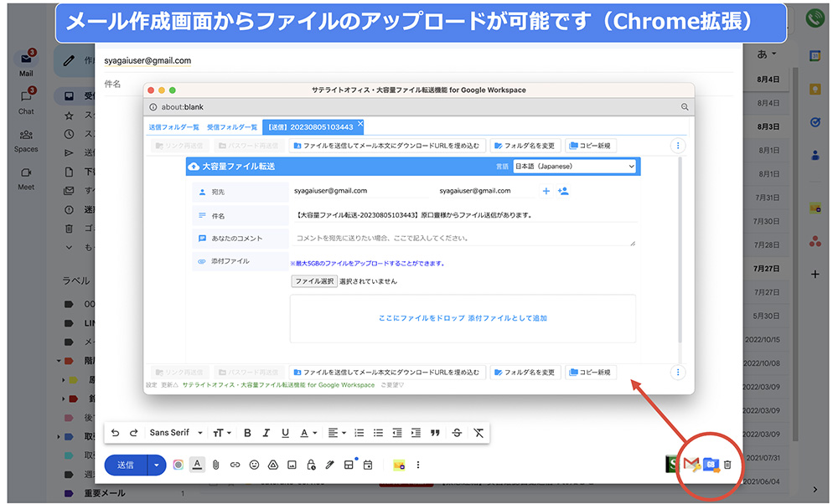Insert a numbered list
Screen dimensions: 838x504
pos(360,433)
